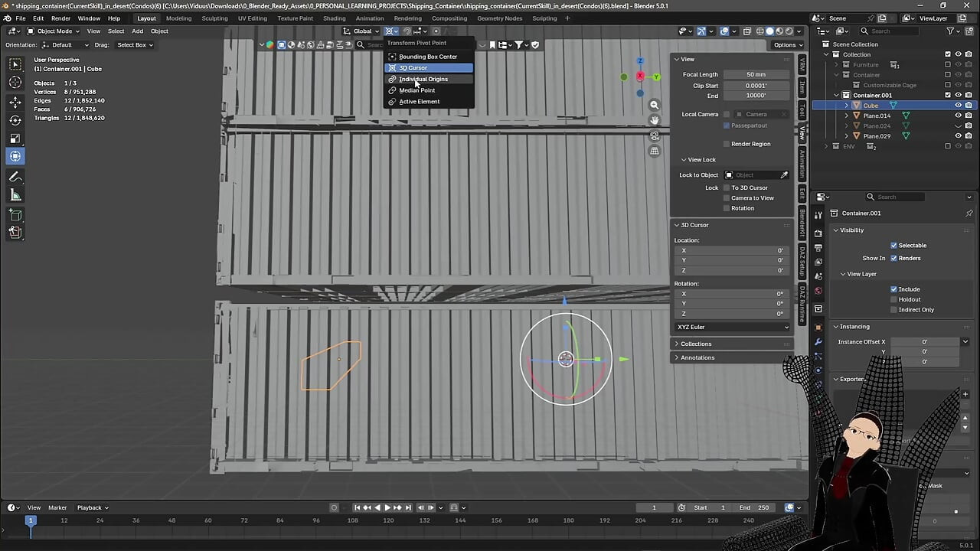
Task: Open the timeline Playback menu
Action: [92, 507]
